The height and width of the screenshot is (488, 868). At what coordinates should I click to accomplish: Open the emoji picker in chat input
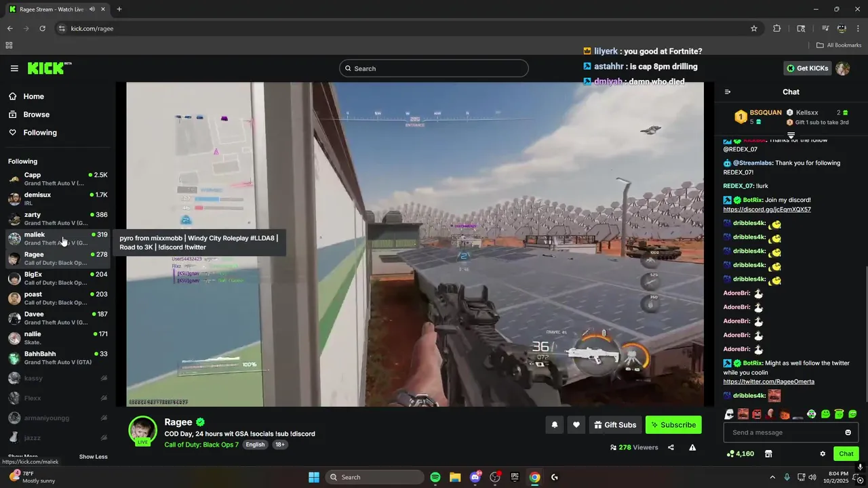click(x=848, y=432)
